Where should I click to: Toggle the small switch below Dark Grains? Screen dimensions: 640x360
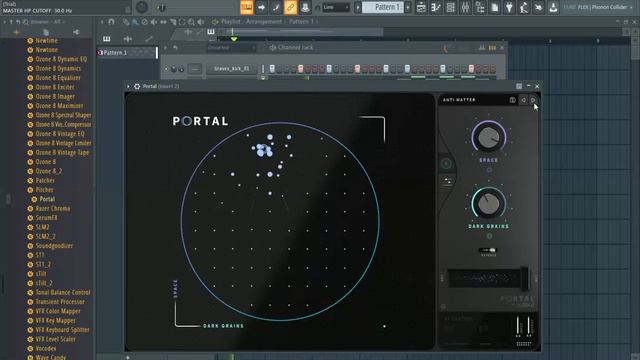pyautogui.click(x=489, y=250)
